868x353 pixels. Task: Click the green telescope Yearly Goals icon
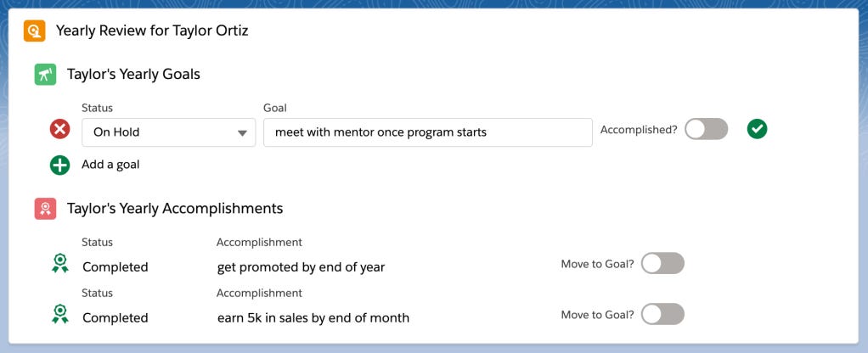pyautogui.click(x=46, y=75)
